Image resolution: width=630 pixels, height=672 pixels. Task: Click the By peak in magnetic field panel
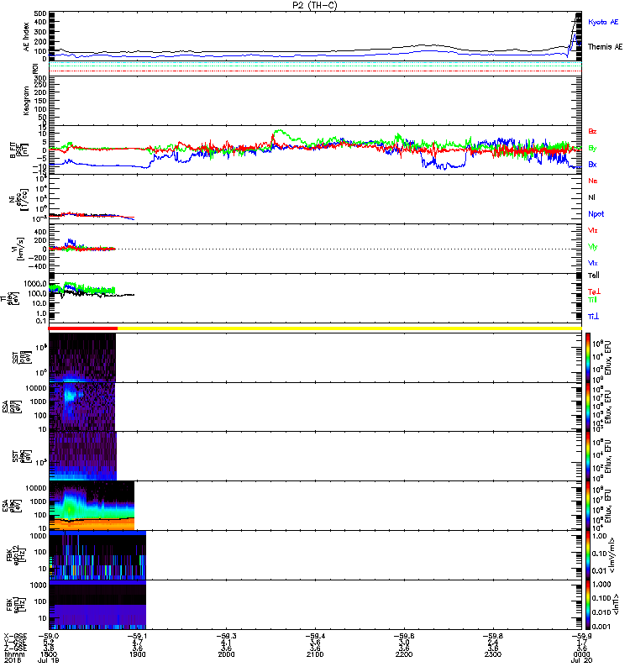coord(279,132)
